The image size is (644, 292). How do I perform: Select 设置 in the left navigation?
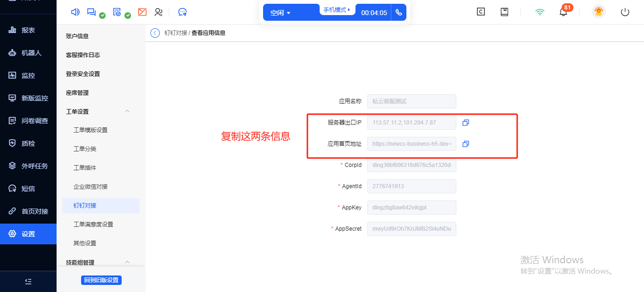tap(28, 234)
